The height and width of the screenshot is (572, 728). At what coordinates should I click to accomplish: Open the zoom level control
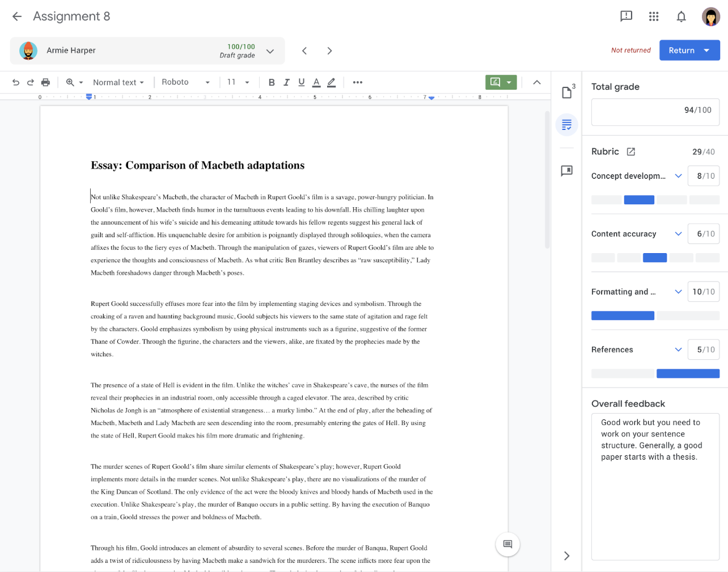pyautogui.click(x=74, y=82)
